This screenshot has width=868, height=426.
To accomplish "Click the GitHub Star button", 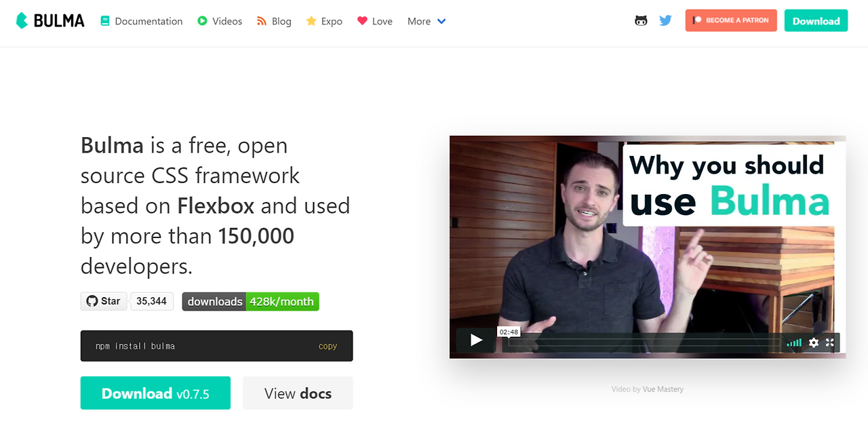I will pos(104,301).
